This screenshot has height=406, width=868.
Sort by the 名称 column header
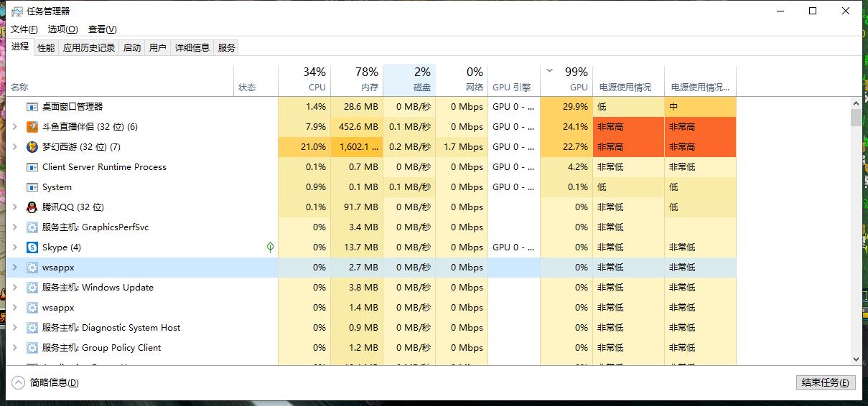(x=121, y=80)
